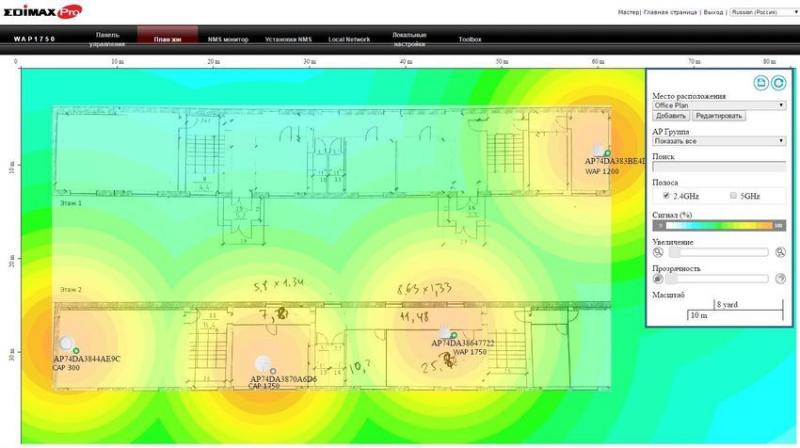Screen dimensions: 800x448
Task: Click the 'Выход' logout link
Action: 713,12
